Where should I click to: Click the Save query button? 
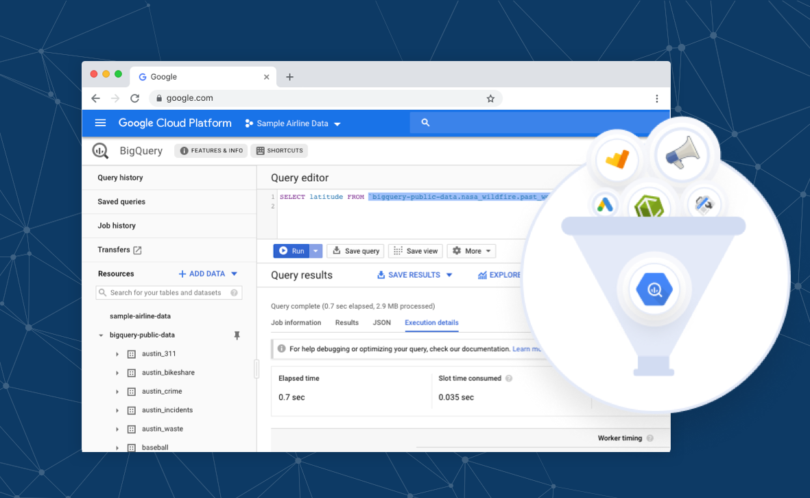355,251
